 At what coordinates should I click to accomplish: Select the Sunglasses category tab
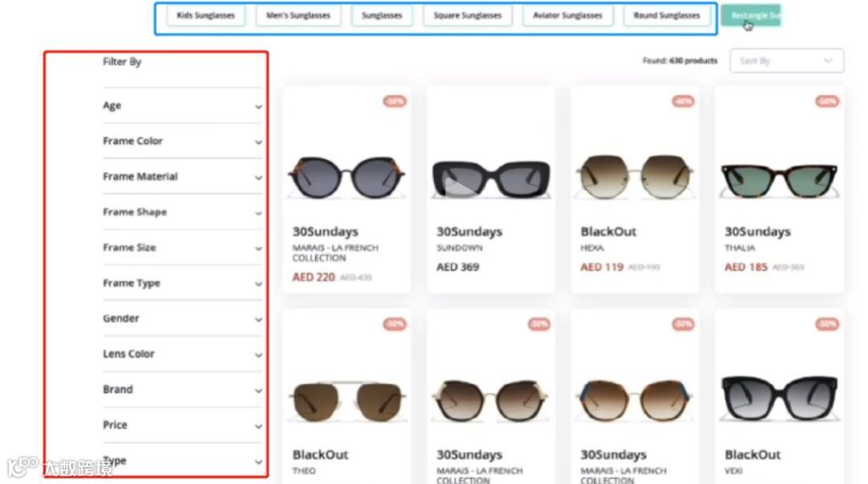click(382, 15)
